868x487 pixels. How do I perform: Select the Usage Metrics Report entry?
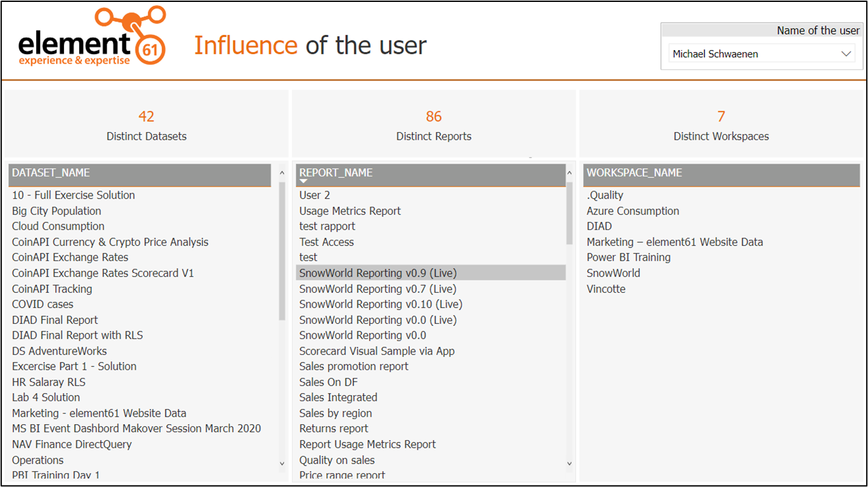[350, 210]
